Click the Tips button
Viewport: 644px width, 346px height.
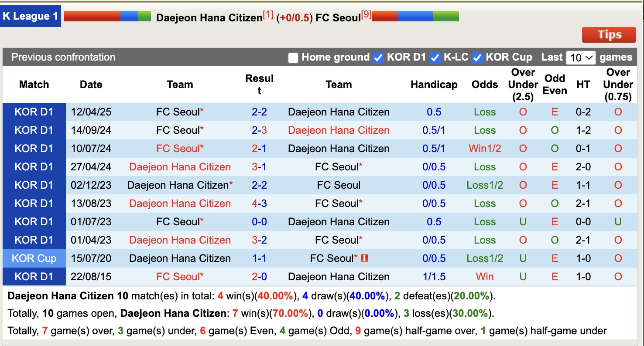tap(609, 35)
